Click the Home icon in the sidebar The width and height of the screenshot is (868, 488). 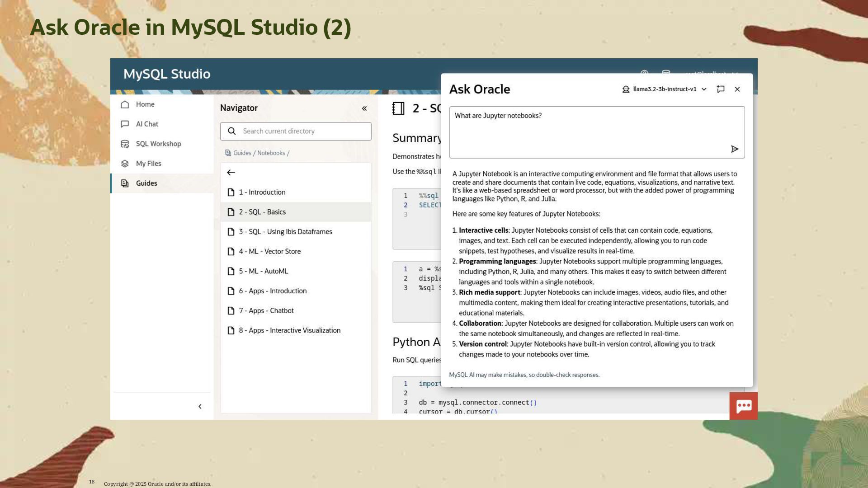point(125,104)
